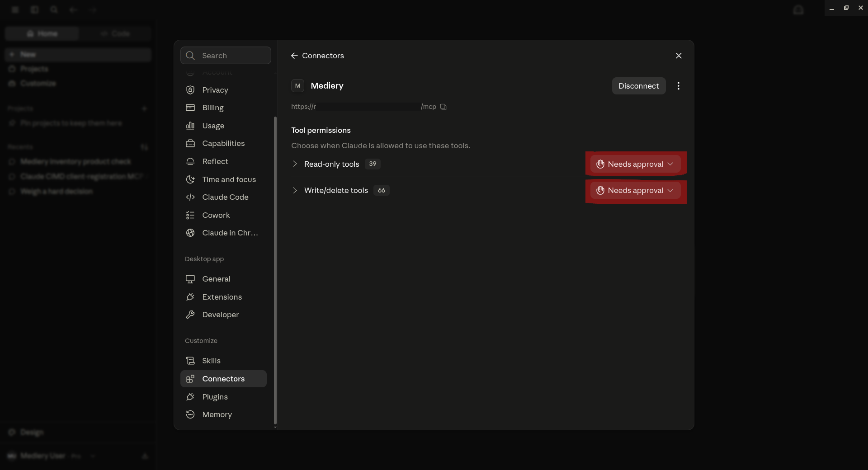Click Read-only tools count badge 39
The height and width of the screenshot is (470, 868).
373,164
